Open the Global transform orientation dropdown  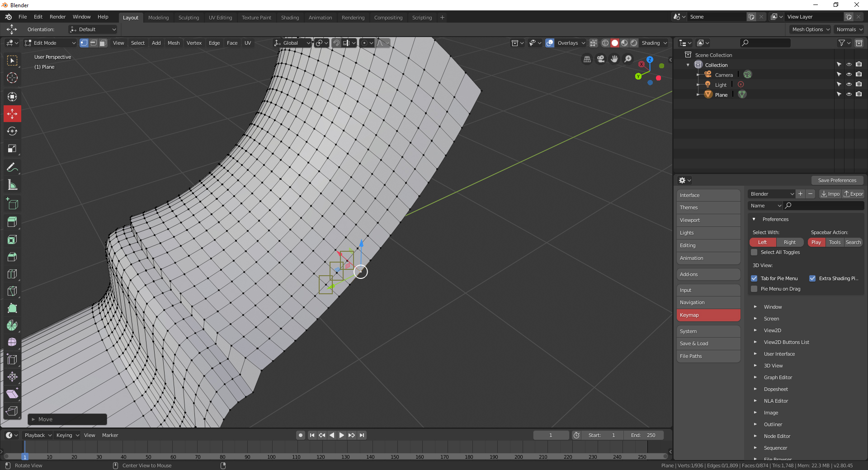point(292,43)
